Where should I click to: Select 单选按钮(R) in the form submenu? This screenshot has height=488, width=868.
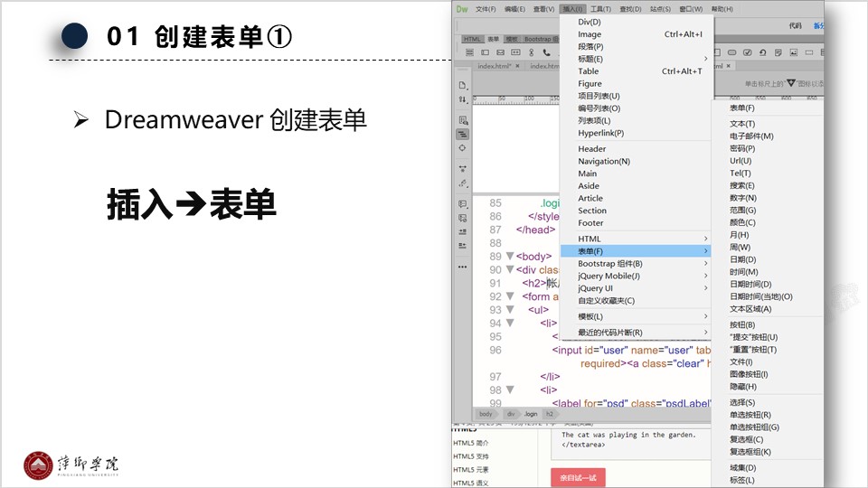click(x=768, y=415)
